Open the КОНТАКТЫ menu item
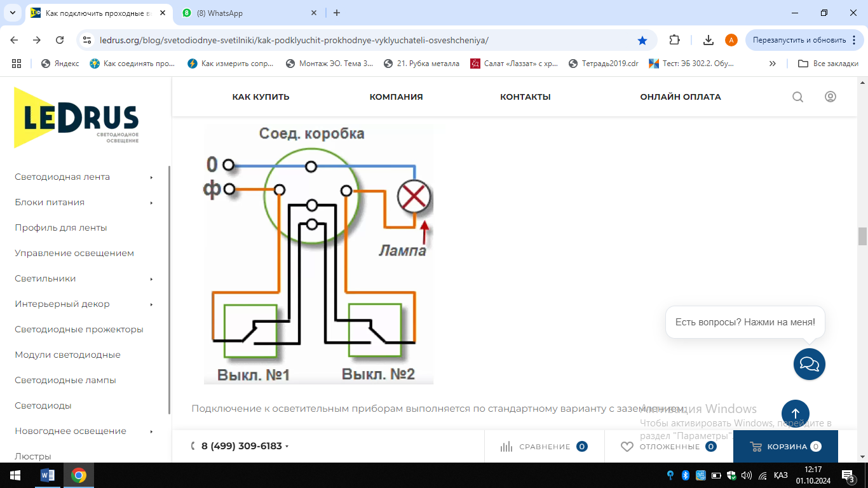 526,97
